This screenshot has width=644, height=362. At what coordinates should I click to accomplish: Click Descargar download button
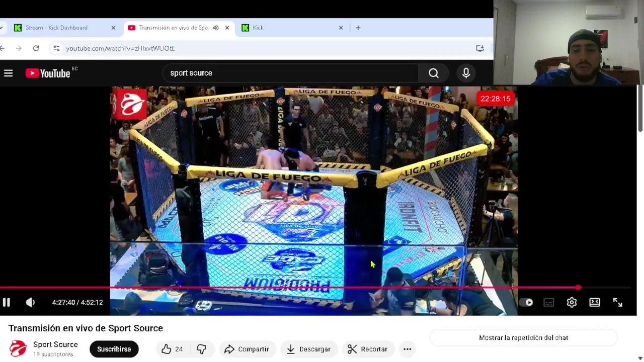(x=308, y=349)
